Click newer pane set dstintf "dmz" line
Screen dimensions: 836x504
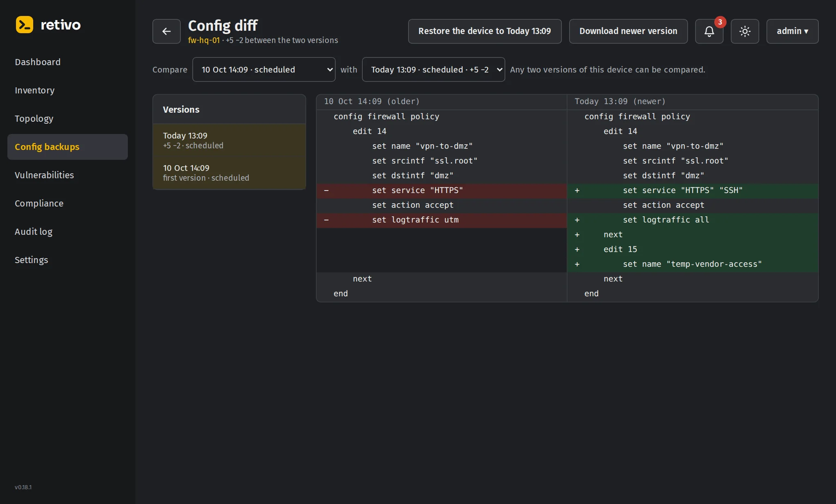(x=693, y=175)
